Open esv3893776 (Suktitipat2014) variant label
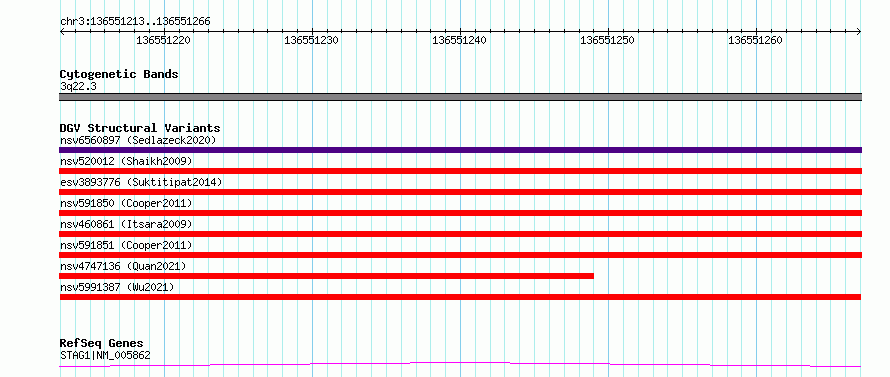890x377 pixels. point(141,182)
